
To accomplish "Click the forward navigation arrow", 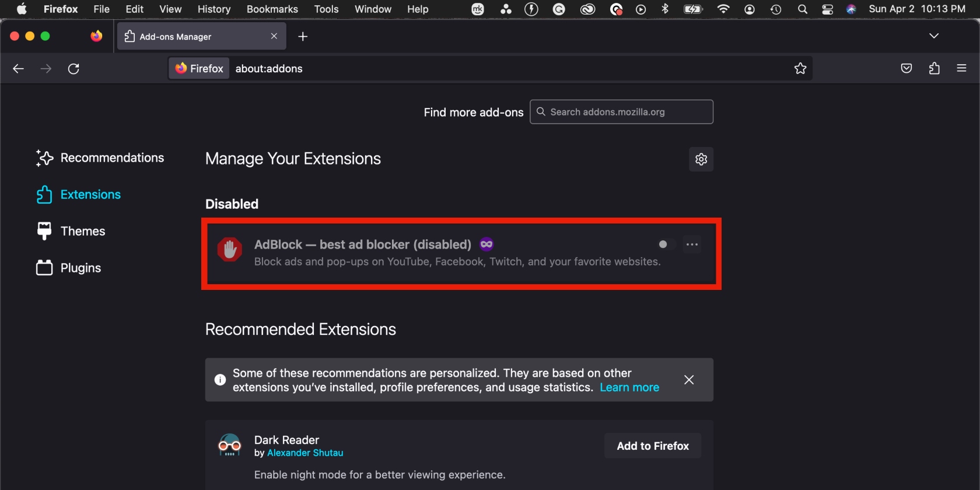I will [x=45, y=69].
